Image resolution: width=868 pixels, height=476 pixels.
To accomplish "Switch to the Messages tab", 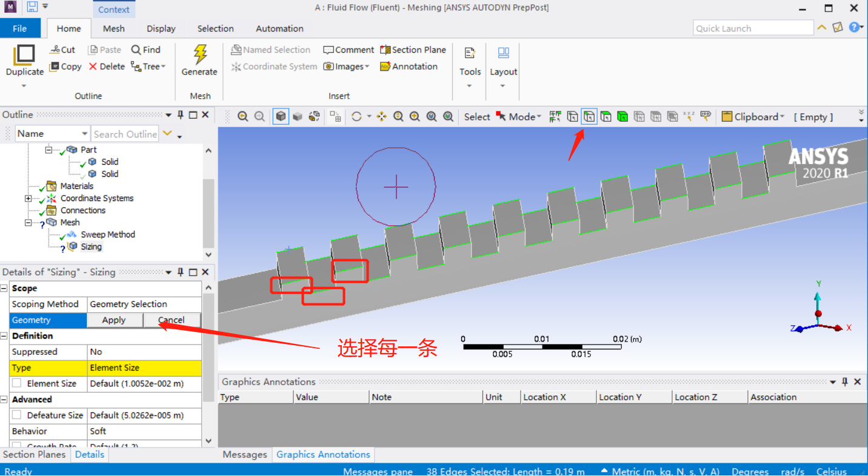I will point(245,455).
